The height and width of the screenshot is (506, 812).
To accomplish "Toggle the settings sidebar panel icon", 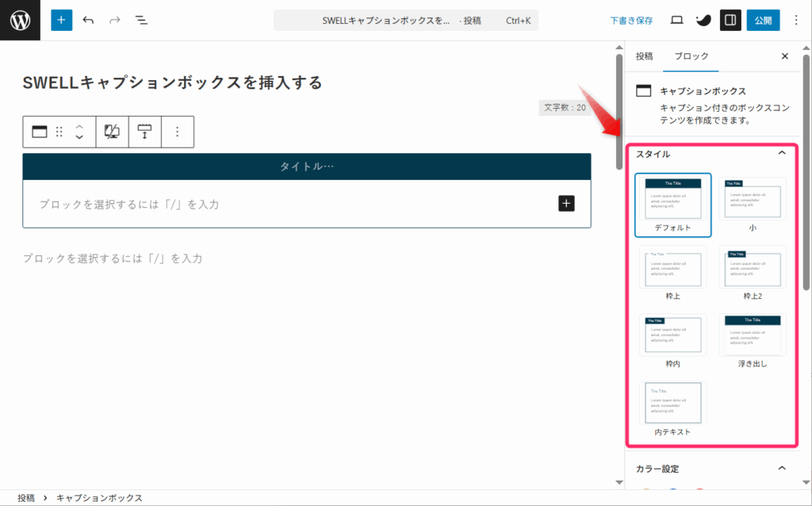I will click(730, 20).
